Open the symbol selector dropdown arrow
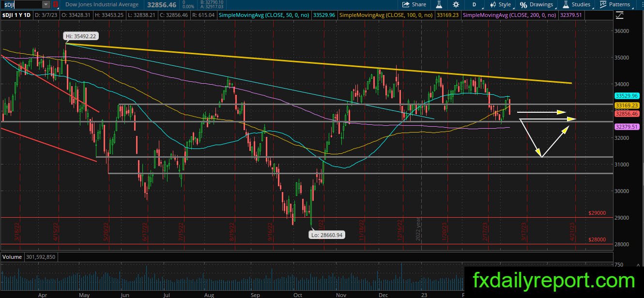The height and width of the screenshot is (298, 644). coord(46,4)
